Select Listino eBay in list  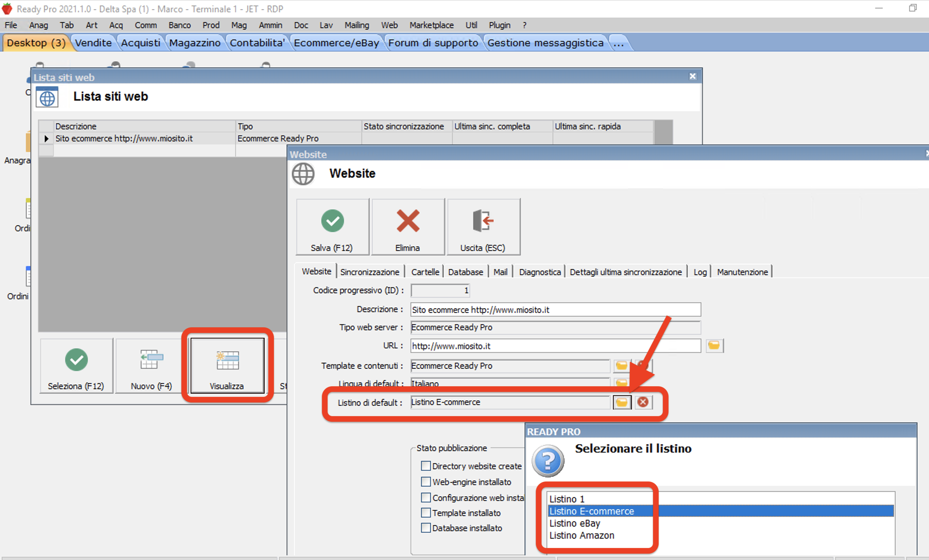coord(721,523)
